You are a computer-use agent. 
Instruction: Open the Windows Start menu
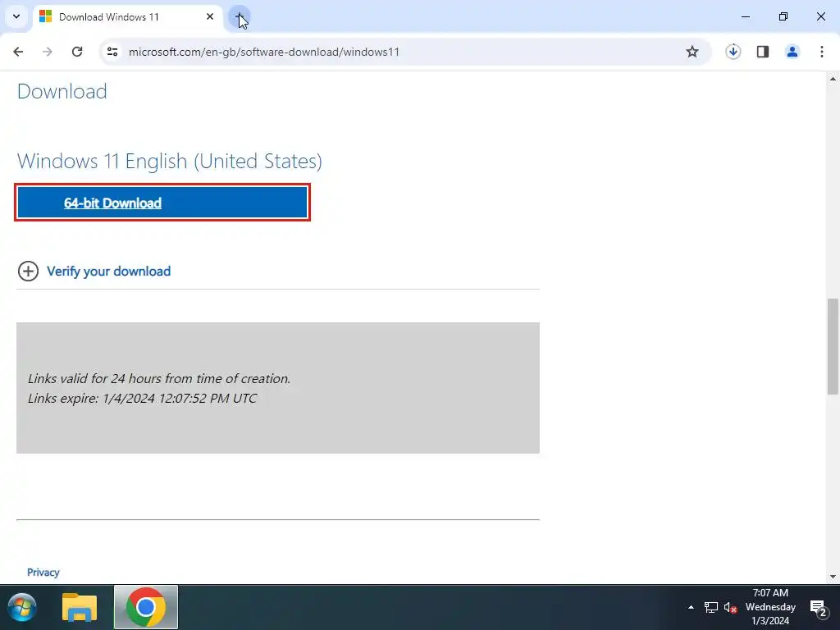click(x=22, y=608)
